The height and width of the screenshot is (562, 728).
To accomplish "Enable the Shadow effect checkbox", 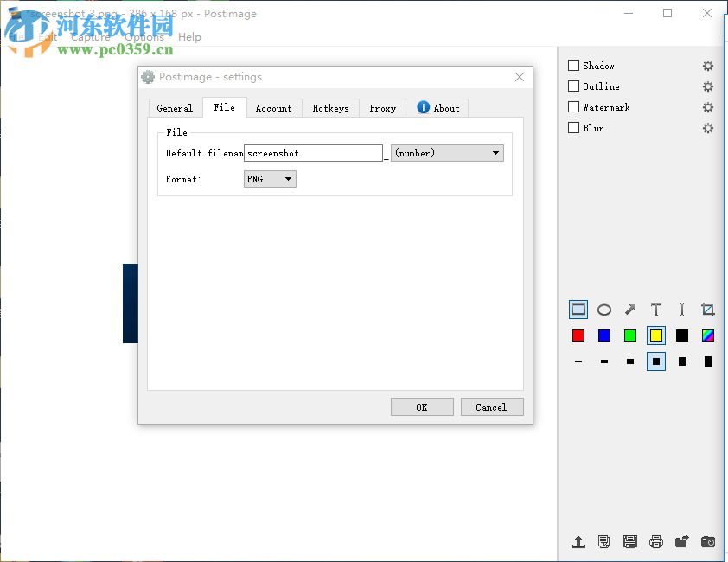I will [x=573, y=65].
